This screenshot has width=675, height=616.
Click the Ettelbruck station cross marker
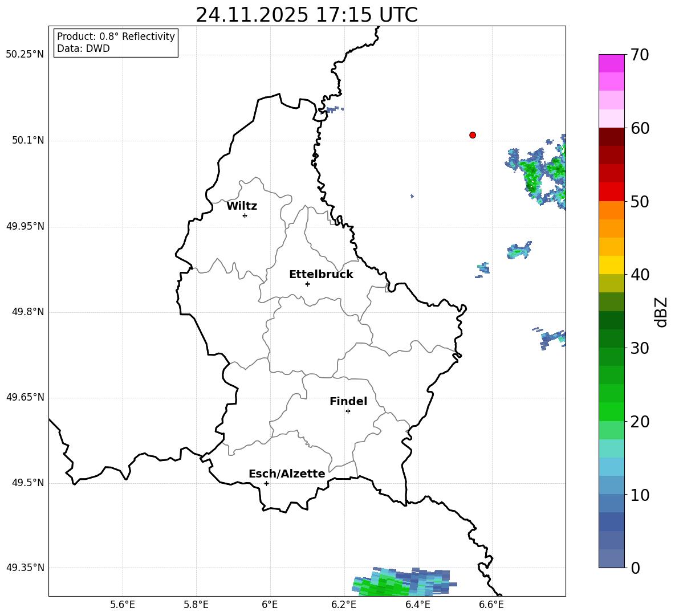click(x=307, y=284)
